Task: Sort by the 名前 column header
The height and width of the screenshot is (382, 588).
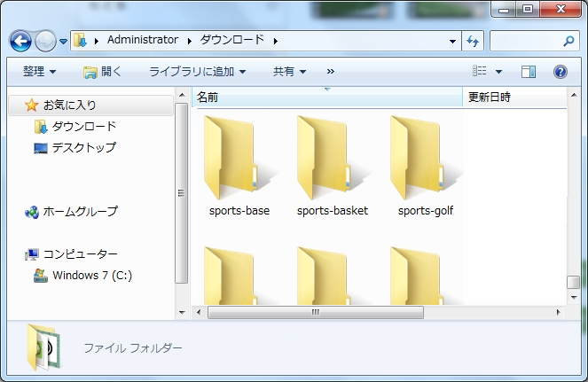Action: tap(208, 97)
